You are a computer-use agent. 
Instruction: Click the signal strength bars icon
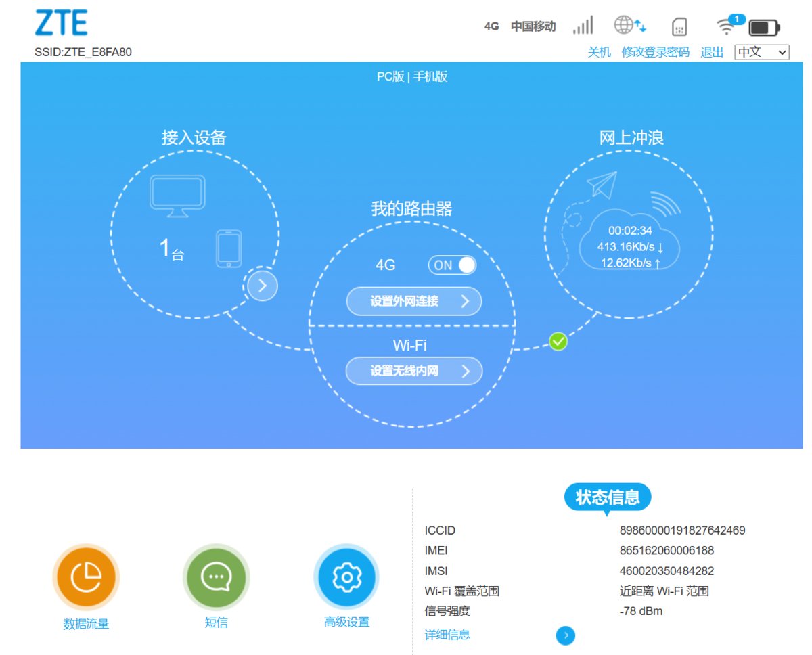coord(583,26)
